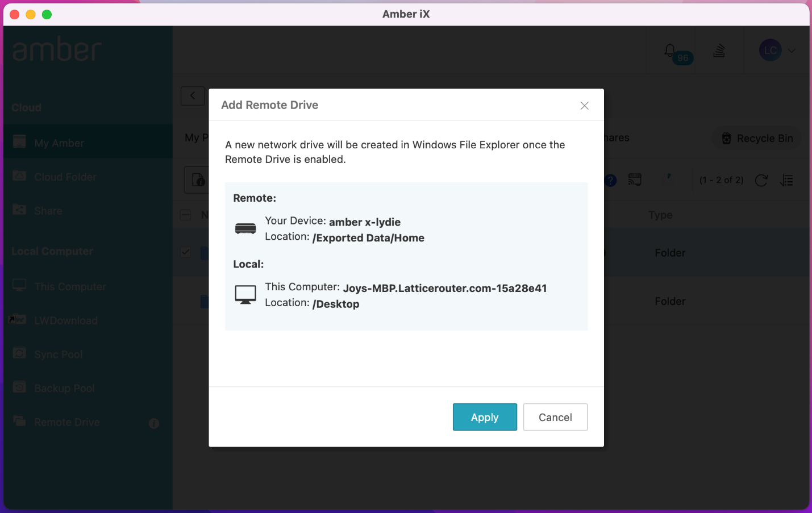
Task: Click the Remote Drive info icon
Action: click(x=154, y=423)
